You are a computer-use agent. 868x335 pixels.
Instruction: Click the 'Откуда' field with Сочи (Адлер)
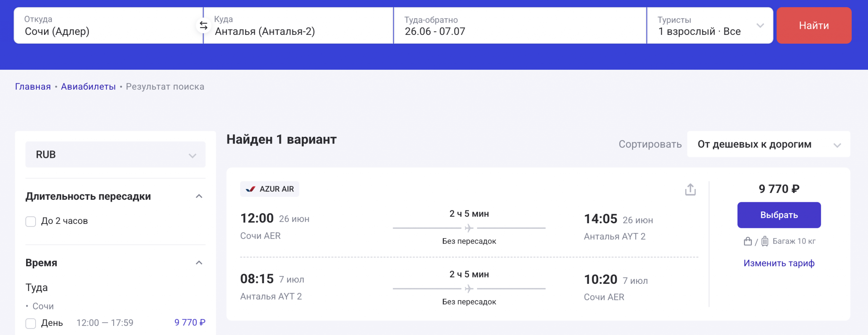pyautogui.click(x=108, y=25)
